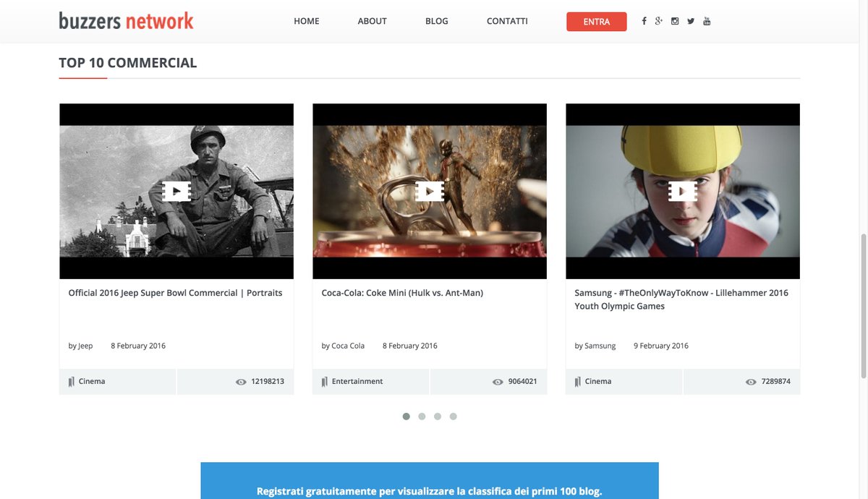Click the Entertainment category label

click(357, 381)
